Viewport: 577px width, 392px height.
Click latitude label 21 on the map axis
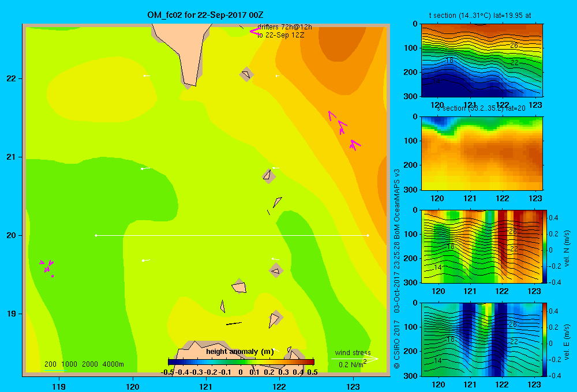12,157
